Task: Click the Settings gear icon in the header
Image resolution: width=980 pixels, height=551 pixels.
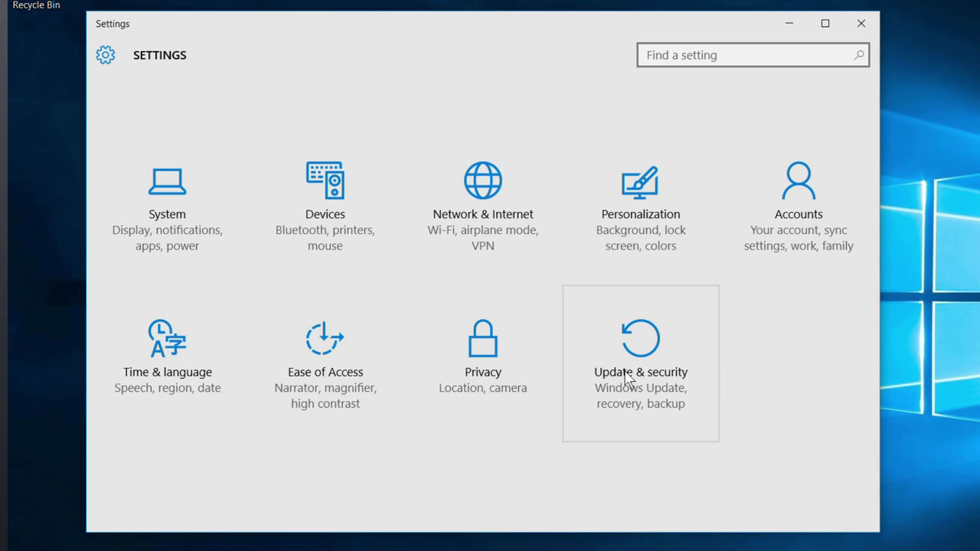Action: pyautogui.click(x=106, y=55)
